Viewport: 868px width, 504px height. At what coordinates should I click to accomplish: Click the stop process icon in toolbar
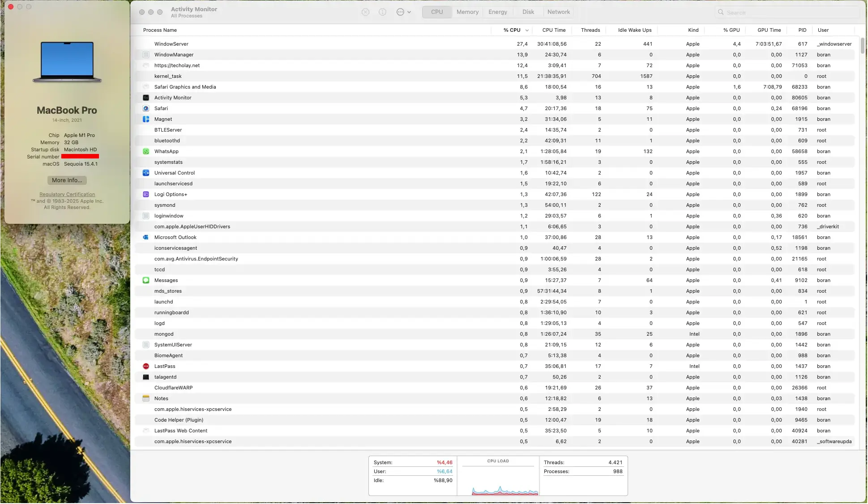[x=366, y=12]
